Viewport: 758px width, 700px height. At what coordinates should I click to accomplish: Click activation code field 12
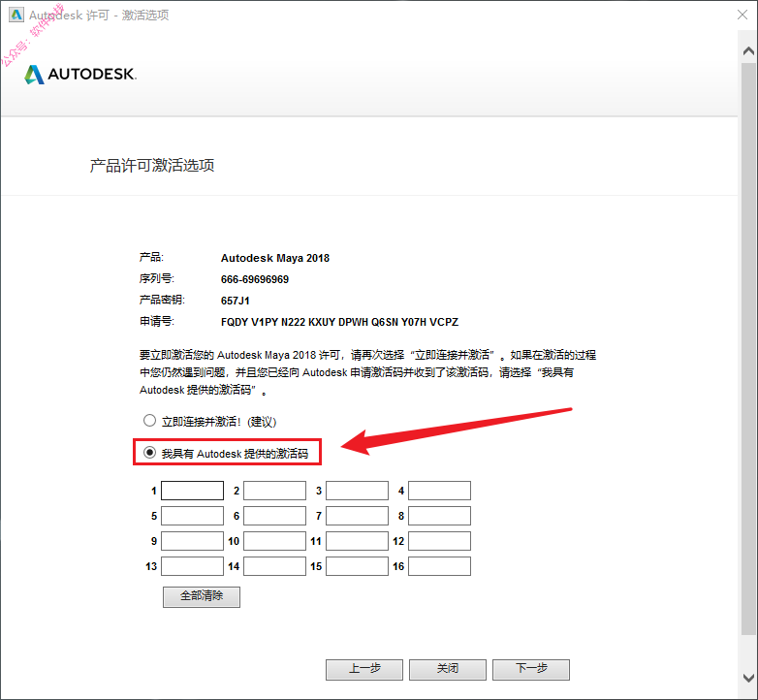(439, 541)
